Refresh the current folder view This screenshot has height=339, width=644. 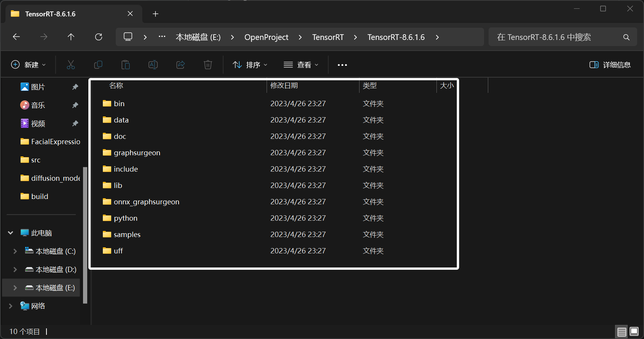99,37
